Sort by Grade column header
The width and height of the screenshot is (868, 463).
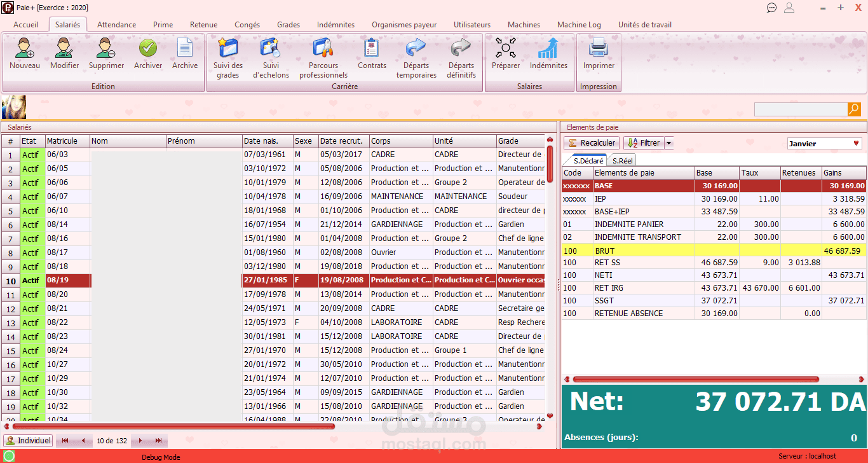pos(520,141)
